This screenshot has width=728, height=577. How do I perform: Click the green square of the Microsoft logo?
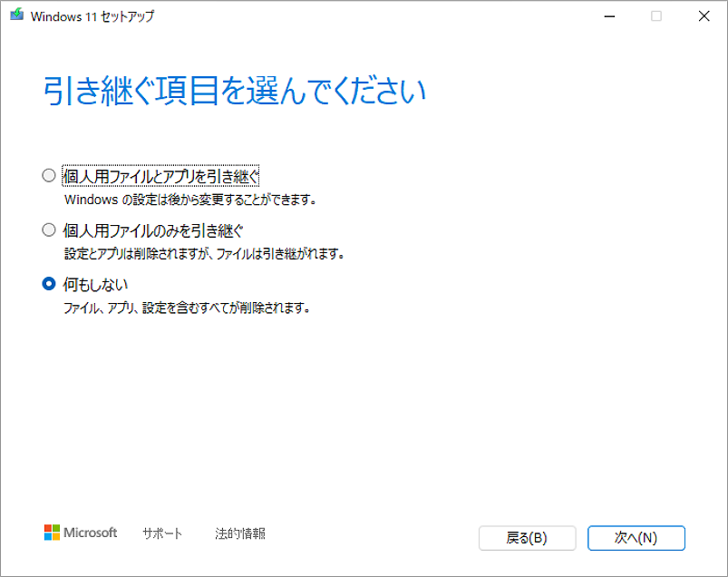point(55,529)
